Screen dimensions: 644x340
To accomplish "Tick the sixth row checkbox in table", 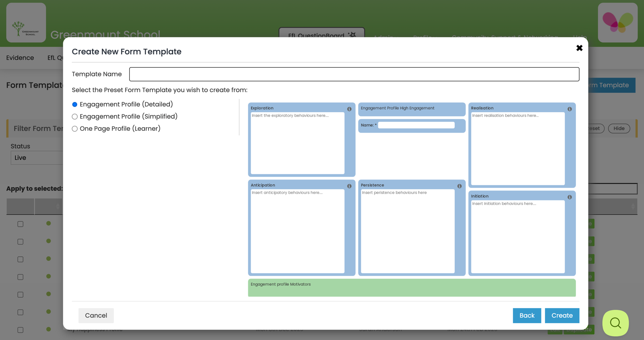I will 21,312.
